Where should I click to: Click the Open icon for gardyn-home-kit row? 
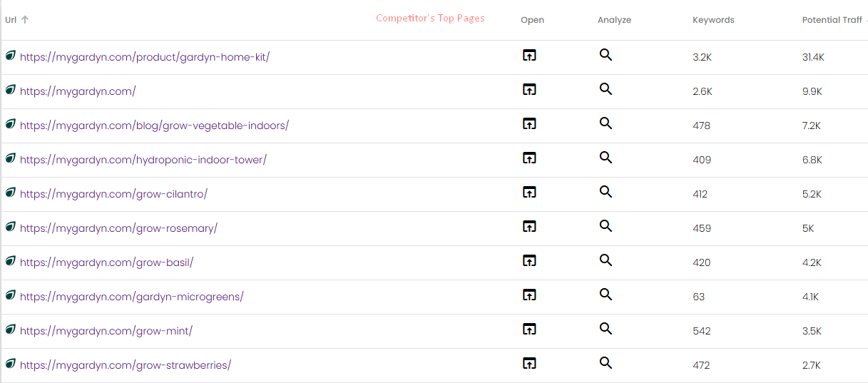point(529,55)
